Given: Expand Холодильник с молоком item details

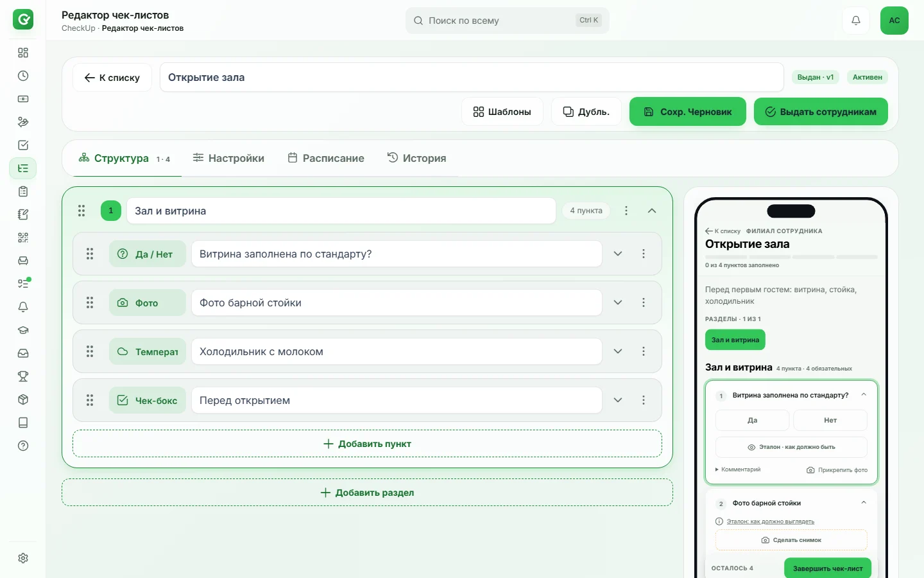Looking at the screenshot, I should [x=618, y=351].
